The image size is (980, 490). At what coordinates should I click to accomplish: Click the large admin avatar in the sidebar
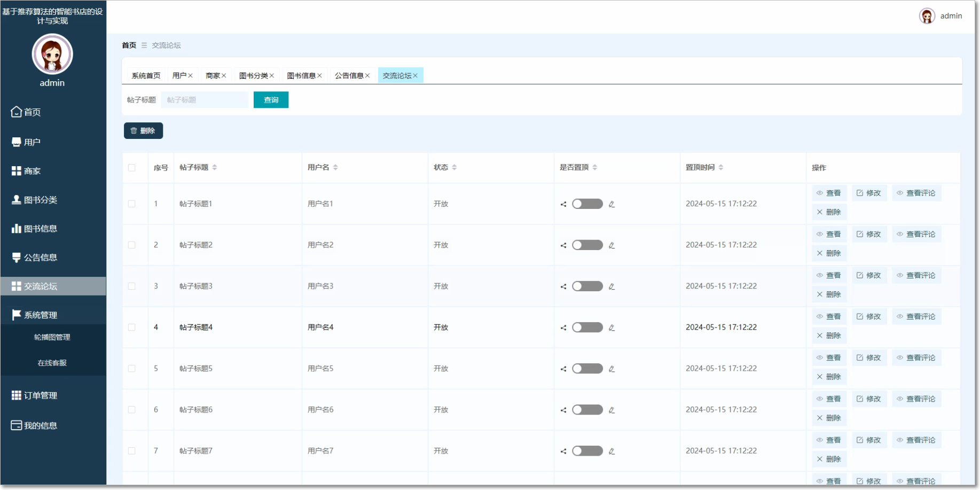[52, 54]
